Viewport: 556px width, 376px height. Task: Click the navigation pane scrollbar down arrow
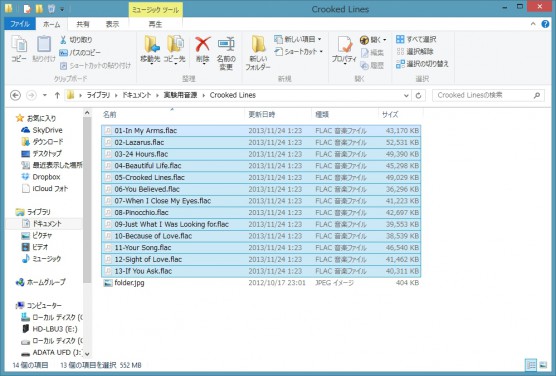pos(87,354)
